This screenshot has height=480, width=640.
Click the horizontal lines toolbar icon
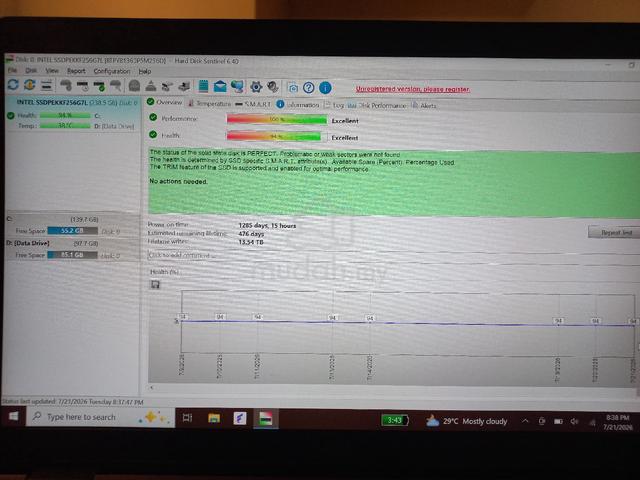[x=47, y=85]
